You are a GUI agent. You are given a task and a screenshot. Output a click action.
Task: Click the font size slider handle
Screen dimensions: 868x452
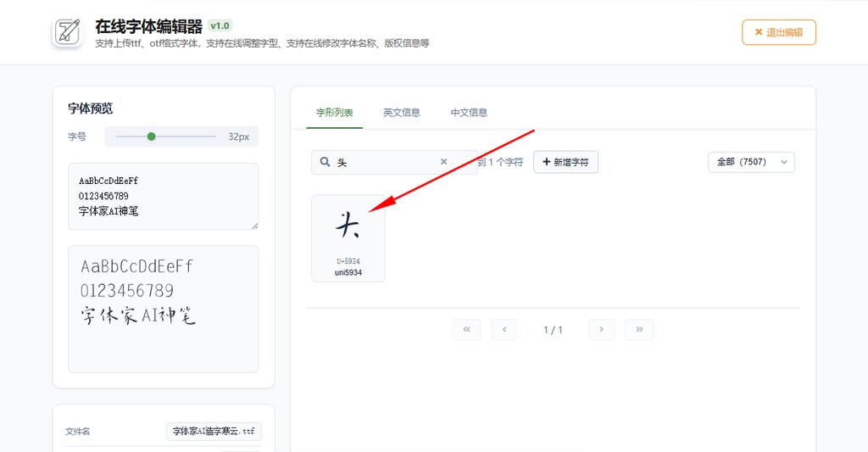pyautogui.click(x=151, y=137)
